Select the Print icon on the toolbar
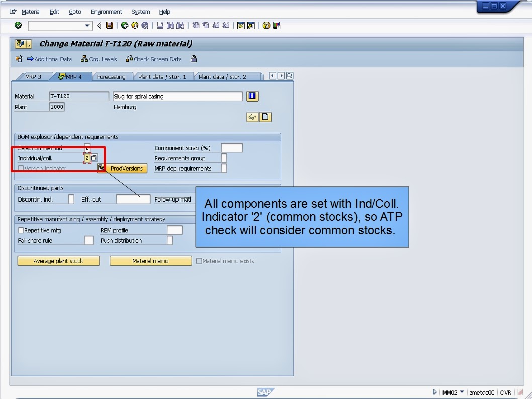The image size is (532, 399). point(161,26)
